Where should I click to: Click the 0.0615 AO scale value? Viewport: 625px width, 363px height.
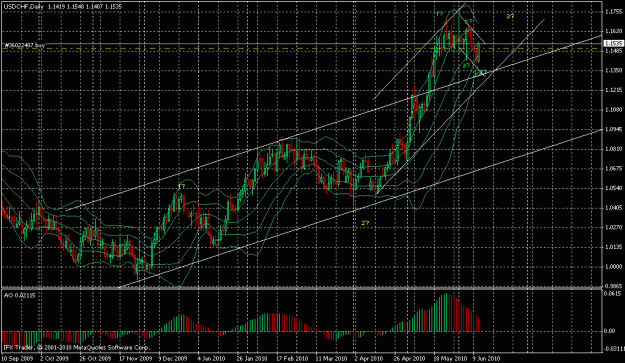pyautogui.click(x=613, y=294)
